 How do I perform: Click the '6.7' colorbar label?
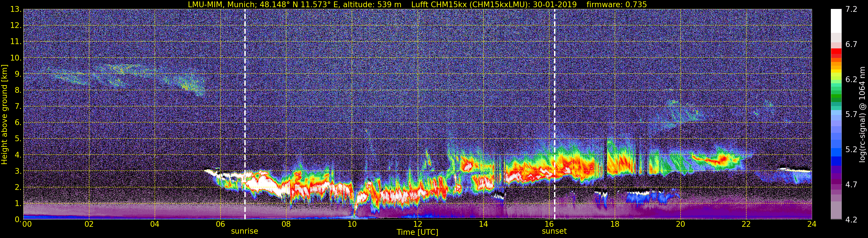[x=852, y=44]
